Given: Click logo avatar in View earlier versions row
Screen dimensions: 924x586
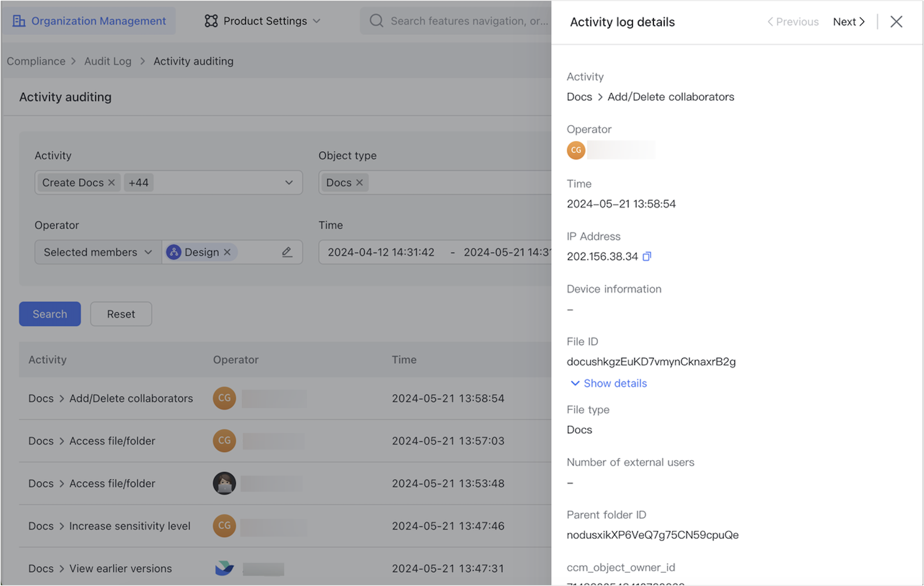Looking at the screenshot, I should click(x=224, y=568).
